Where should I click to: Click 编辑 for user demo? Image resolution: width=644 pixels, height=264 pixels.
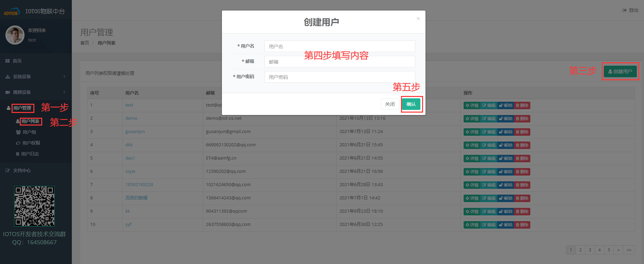click(489, 119)
